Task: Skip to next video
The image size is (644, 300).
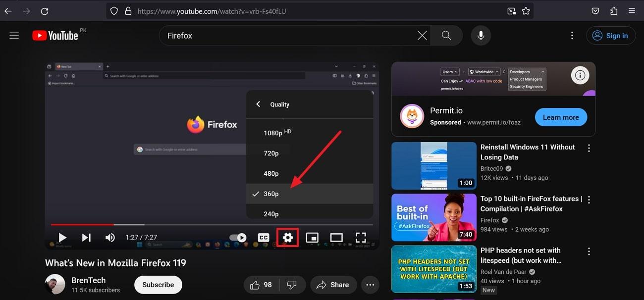Action: point(86,238)
